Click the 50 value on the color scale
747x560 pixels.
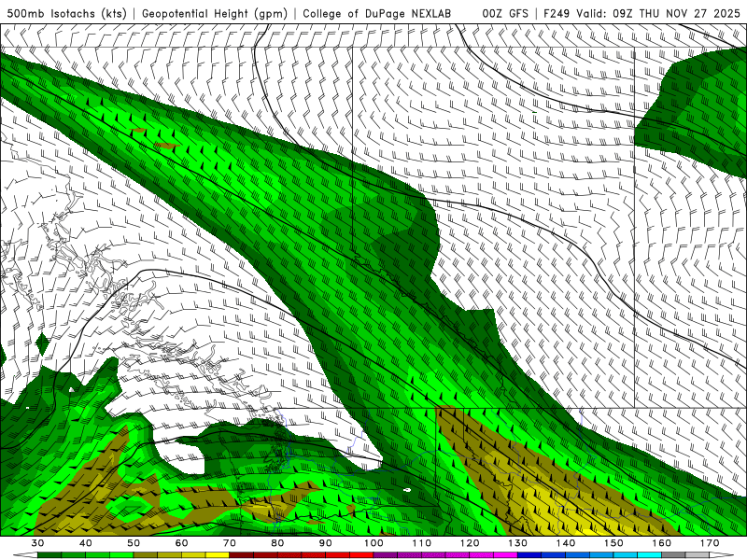pyautogui.click(x=134, y=543)
